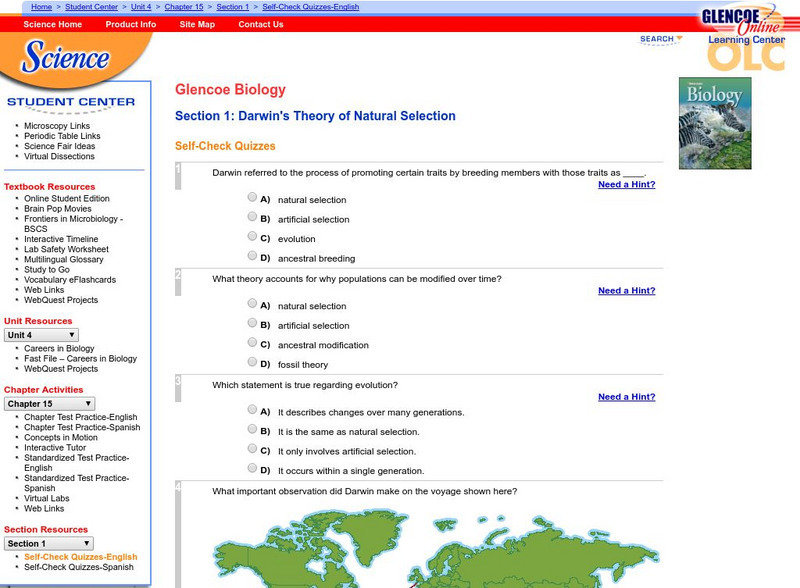Select "It is the same as natural selection"
The width and height of the screenshot is (800, 588).
point(252,429)
